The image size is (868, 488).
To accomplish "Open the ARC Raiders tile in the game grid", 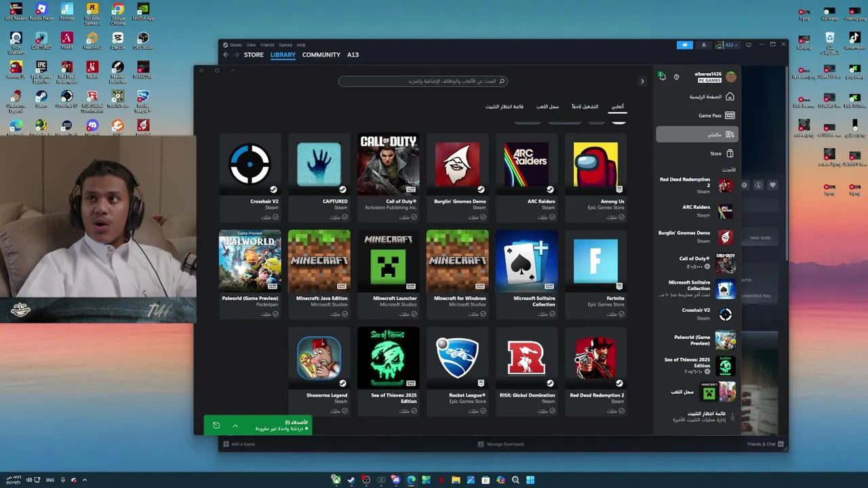I will [x=526, y=178].
